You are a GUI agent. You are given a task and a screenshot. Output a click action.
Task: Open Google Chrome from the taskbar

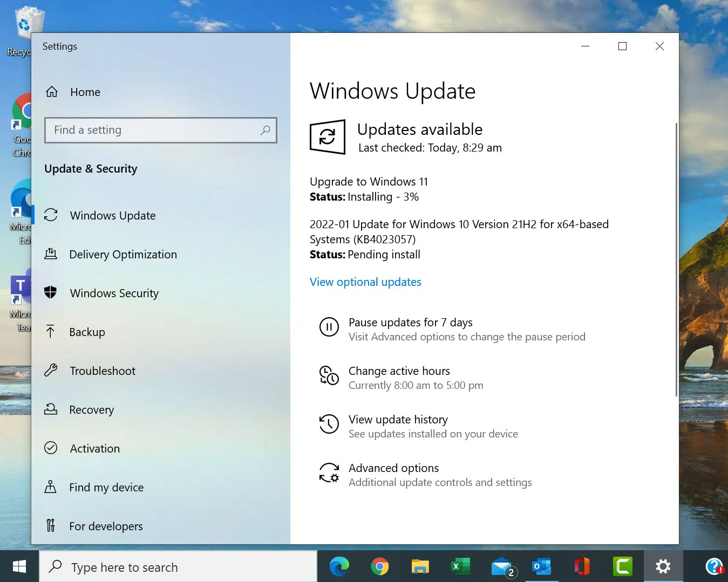pyautogui.click(x=380, y=566)
